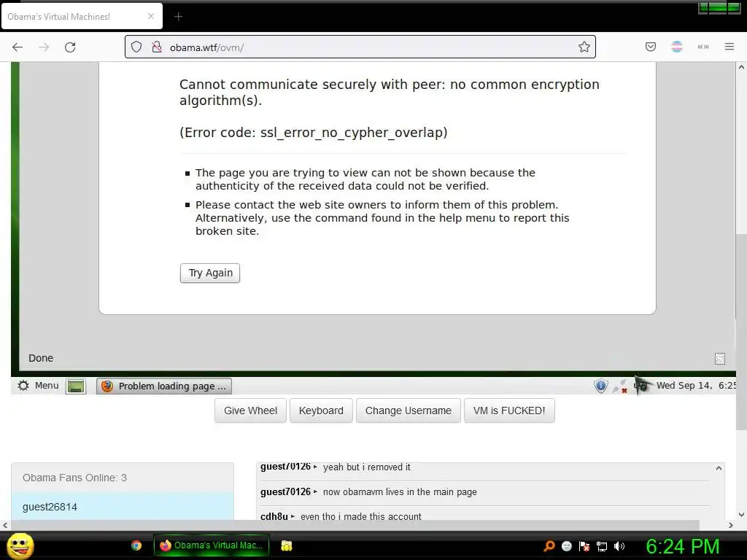This screenshot has height=560, width=747.
Task: Go back to the previous browser page
Action: [18, 47]
